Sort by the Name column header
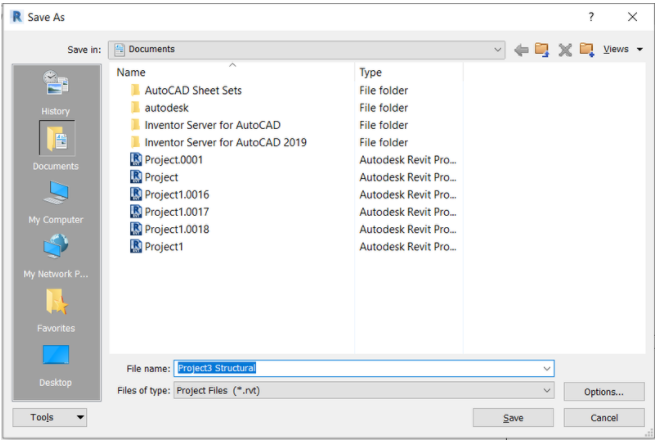This screenshot has width=660, height=446. [x=131, y=72]
